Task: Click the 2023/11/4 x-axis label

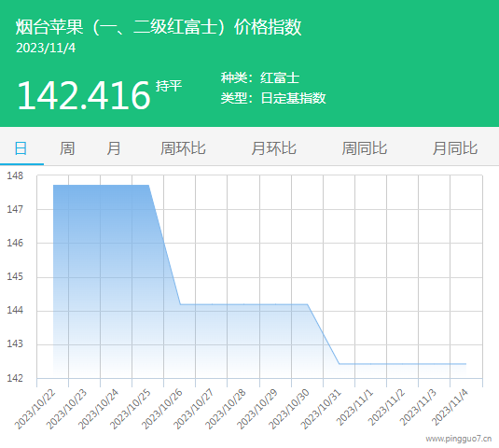Action: point(450,408)
